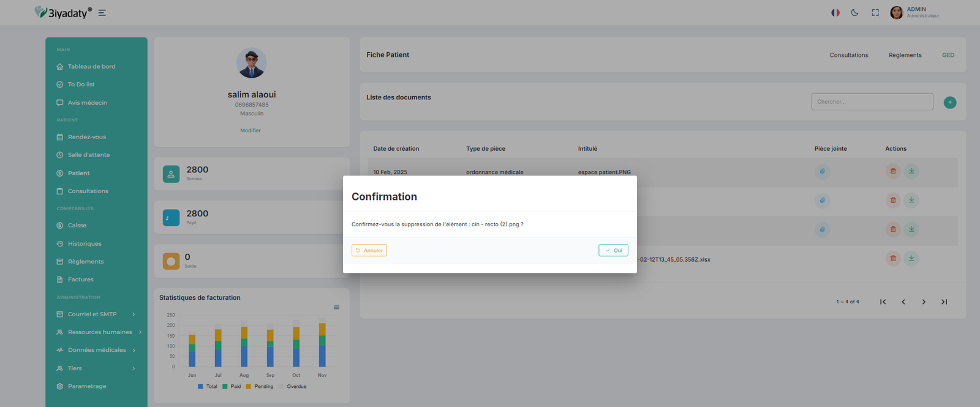Enter fullscreen with the expand icon

click(875, 12)
